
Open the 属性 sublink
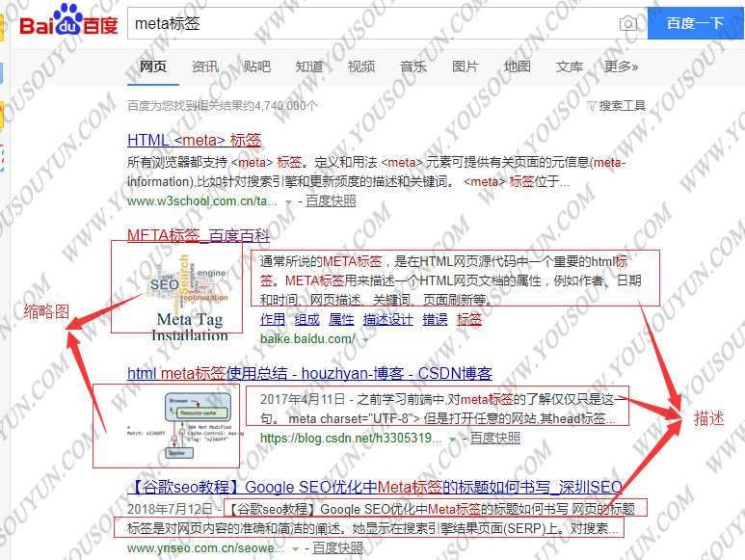coord(341,320)
